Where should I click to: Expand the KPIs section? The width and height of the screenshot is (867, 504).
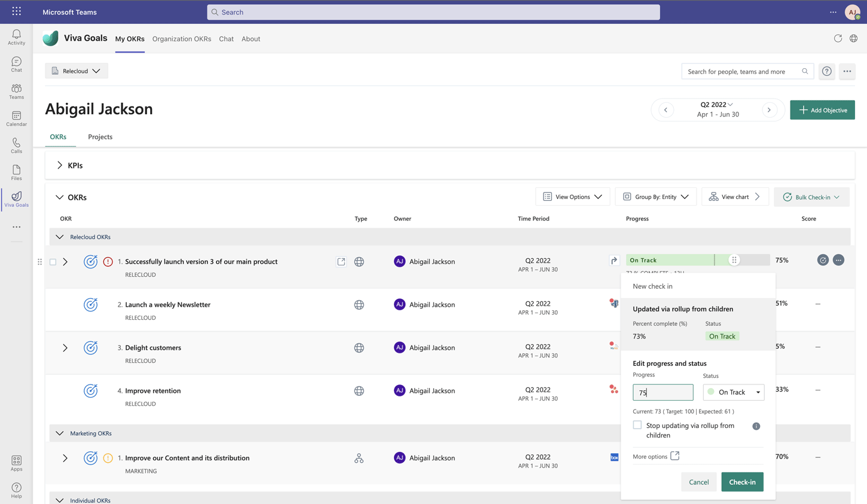[x=60, y=165]
